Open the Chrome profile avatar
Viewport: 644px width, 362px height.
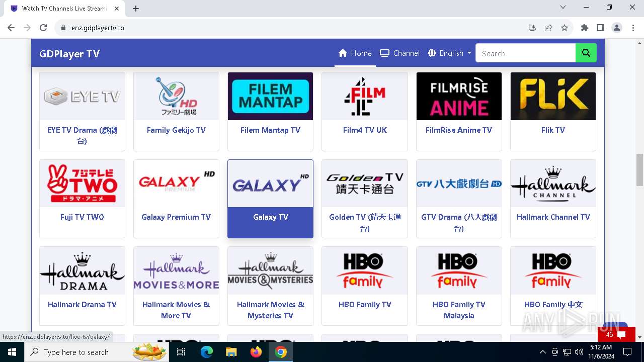click(617, 28)
